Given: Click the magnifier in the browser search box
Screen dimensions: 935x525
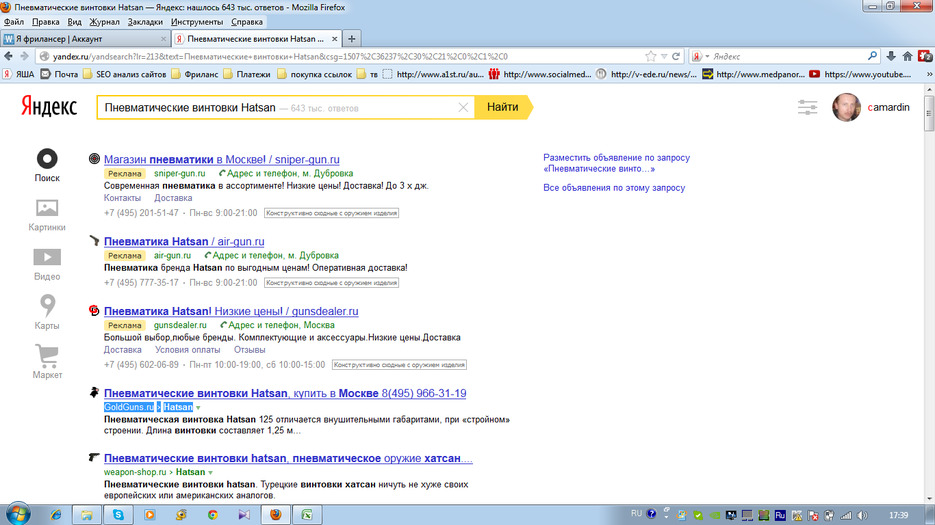Looking at the screenshot, I should pyautogui.click(x=872, y=56).
